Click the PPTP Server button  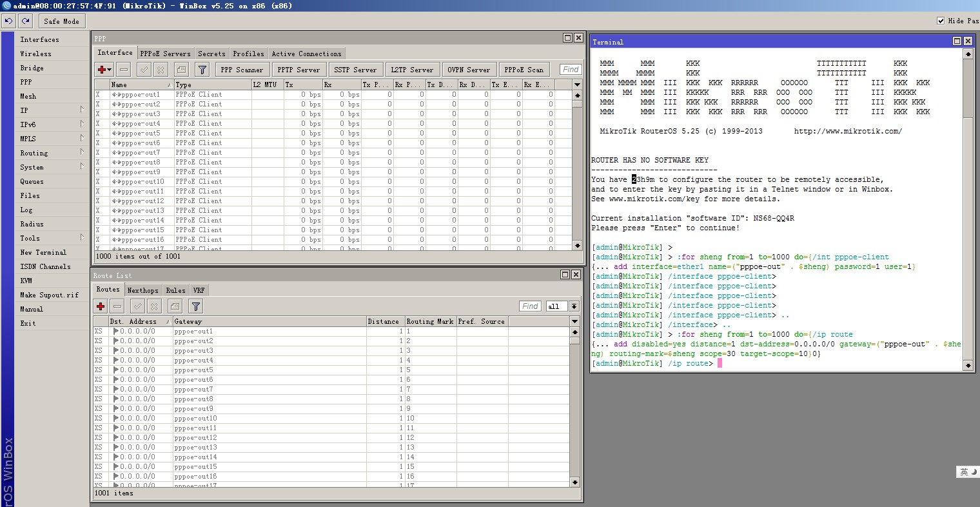(x=299, y=70)
